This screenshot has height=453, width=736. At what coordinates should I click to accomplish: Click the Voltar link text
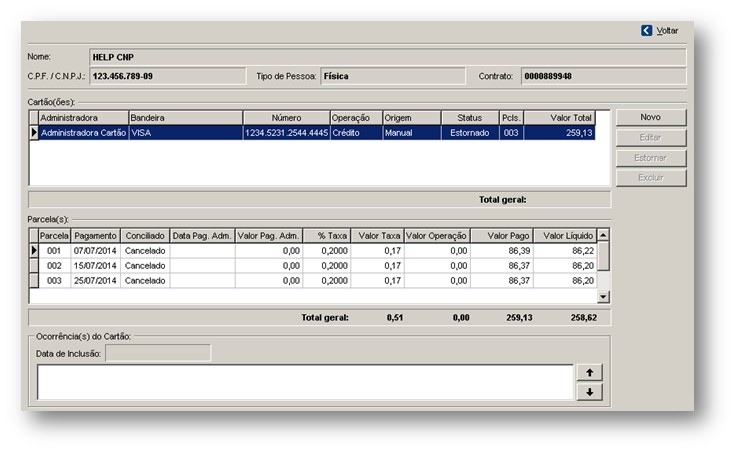pos(667,31)
